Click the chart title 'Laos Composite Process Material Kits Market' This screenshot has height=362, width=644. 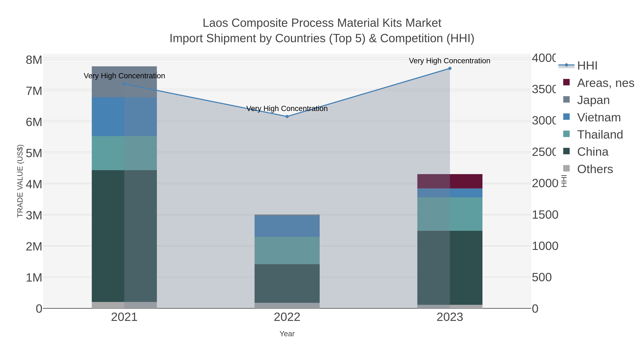click(322, 23)
